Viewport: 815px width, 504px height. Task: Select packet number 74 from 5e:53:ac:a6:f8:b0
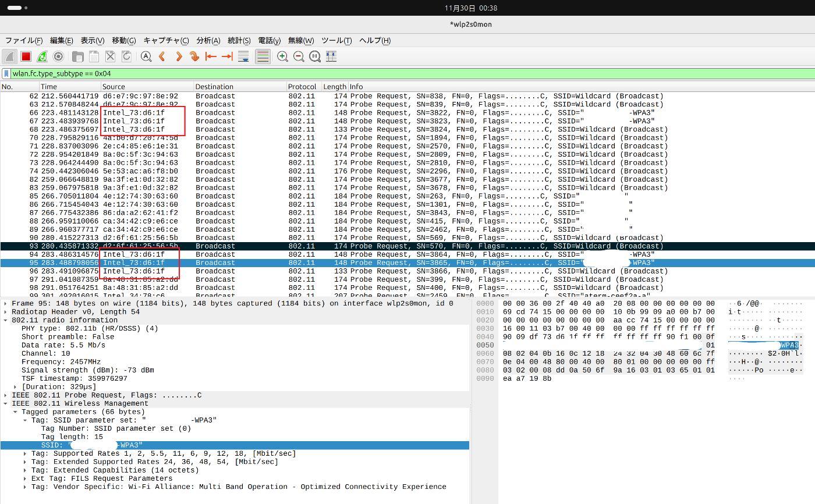click(408, 171)
